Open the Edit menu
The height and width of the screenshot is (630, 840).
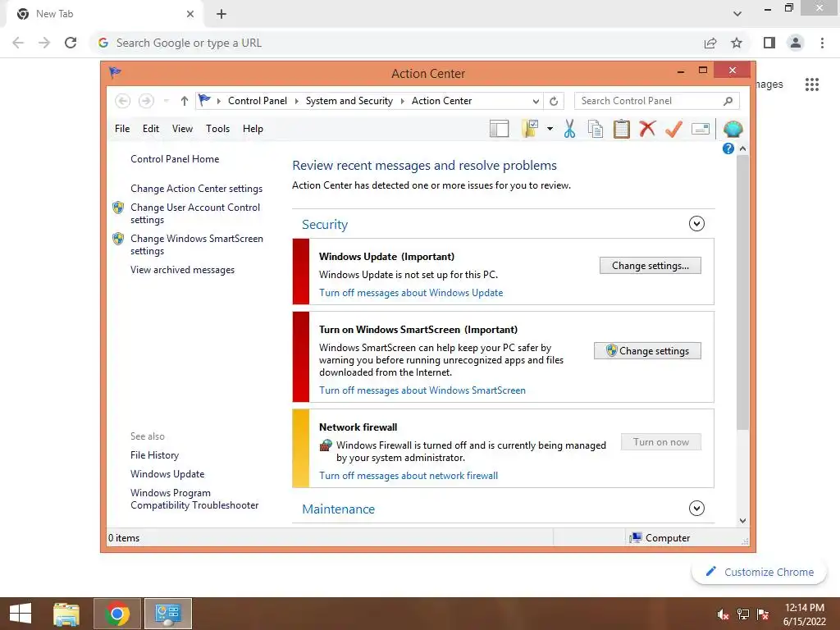[x=151, y=129]
